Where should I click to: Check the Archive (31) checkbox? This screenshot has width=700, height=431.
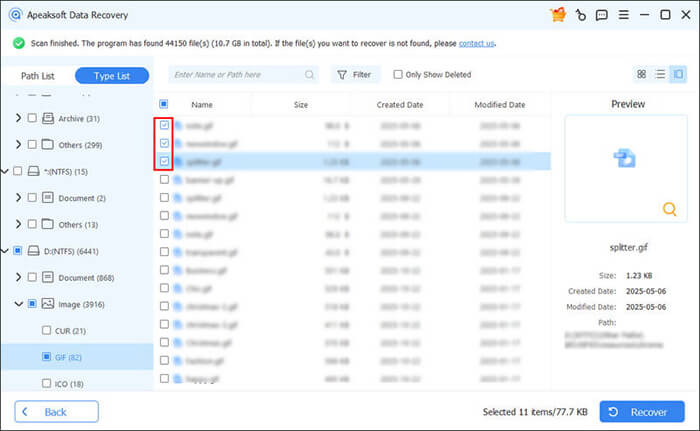coord(32,118)
